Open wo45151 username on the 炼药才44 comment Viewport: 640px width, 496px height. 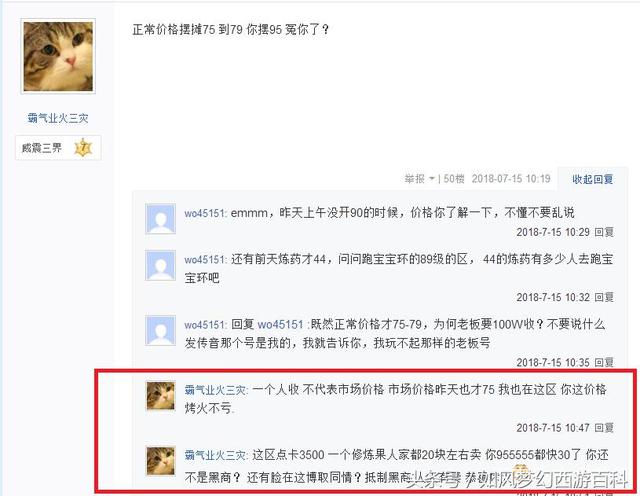pos(205,259)
